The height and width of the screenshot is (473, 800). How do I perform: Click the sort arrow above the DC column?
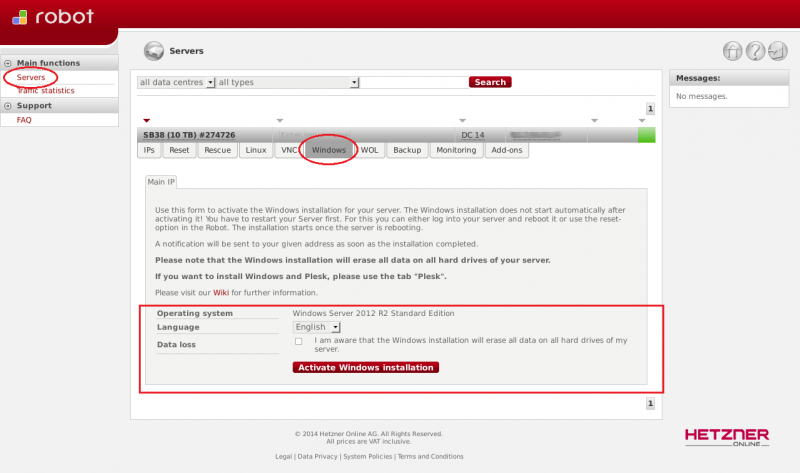click(x=462, y=121)
